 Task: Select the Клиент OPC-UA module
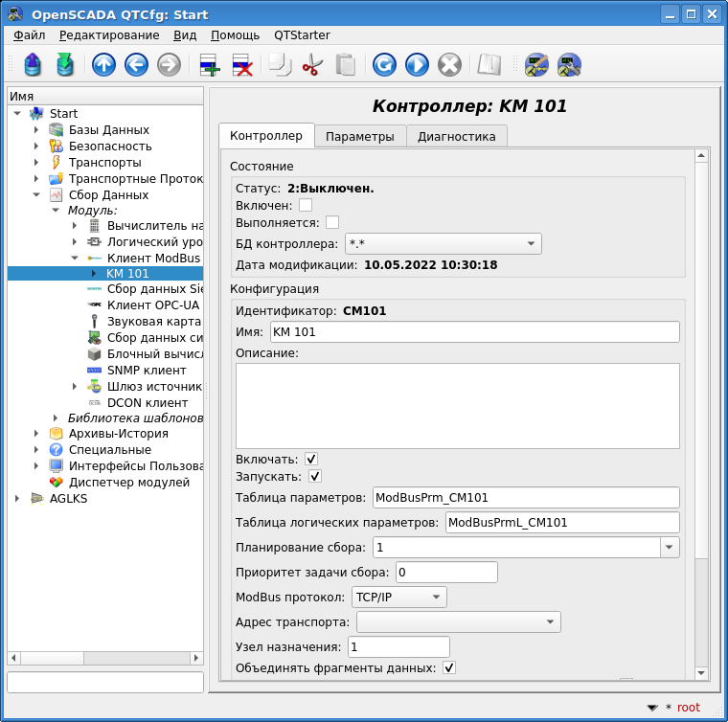[x=152, y=305]
